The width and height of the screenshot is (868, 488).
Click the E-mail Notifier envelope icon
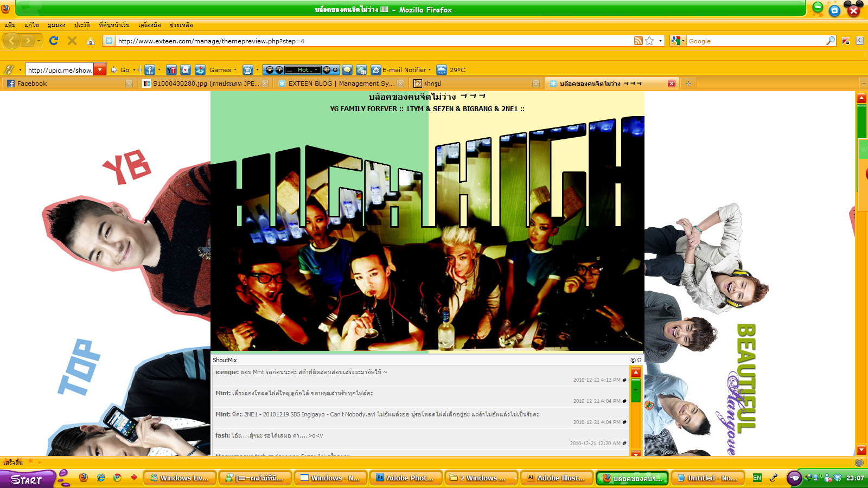tap(376, 70)
